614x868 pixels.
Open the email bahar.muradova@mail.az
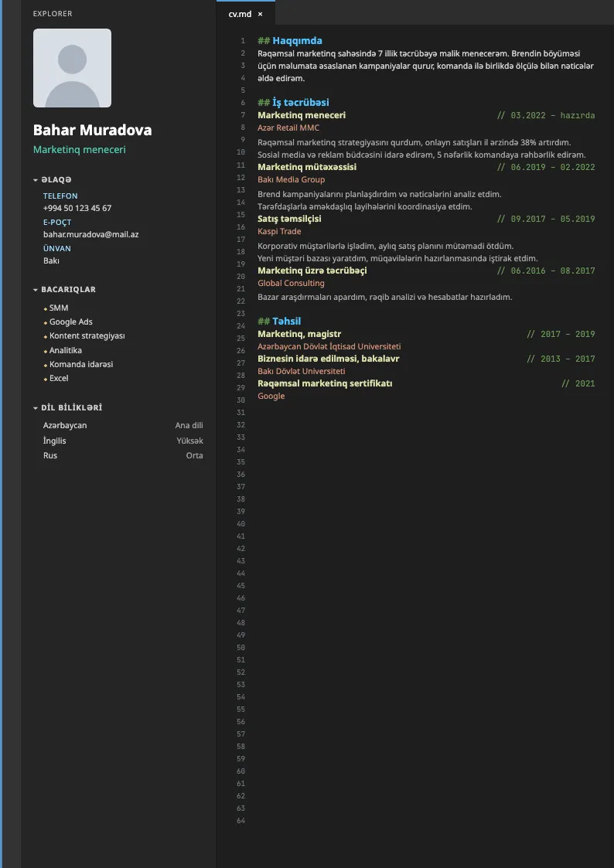coord(90,234)
